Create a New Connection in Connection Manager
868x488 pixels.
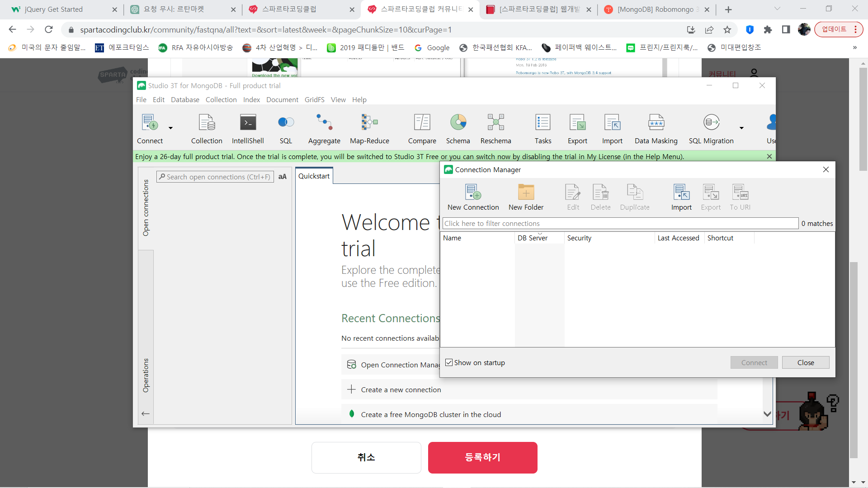coord(473,197)
